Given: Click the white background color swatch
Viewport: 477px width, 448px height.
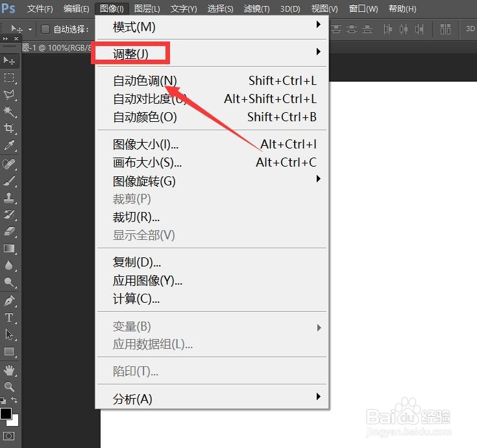Looking at the screenshot, I should (14, 422).
